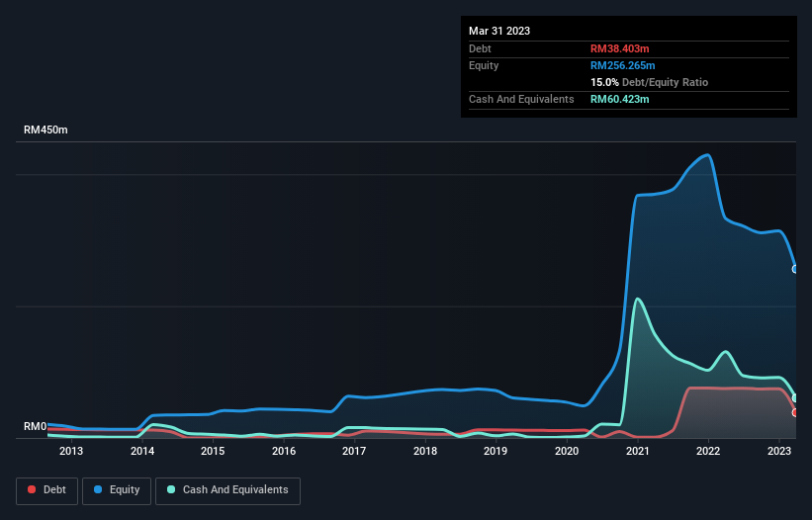Click the 2016 x-axis label

[x=284, y=451]
